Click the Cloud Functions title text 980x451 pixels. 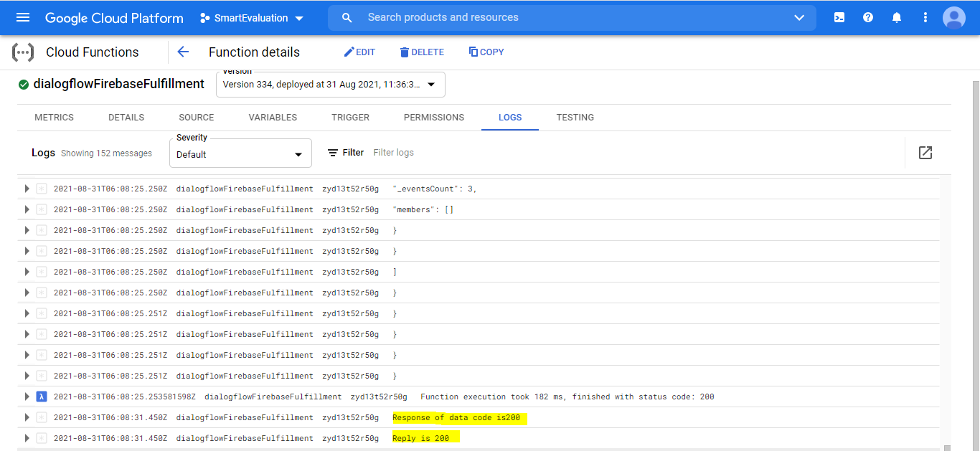(93, 52)
